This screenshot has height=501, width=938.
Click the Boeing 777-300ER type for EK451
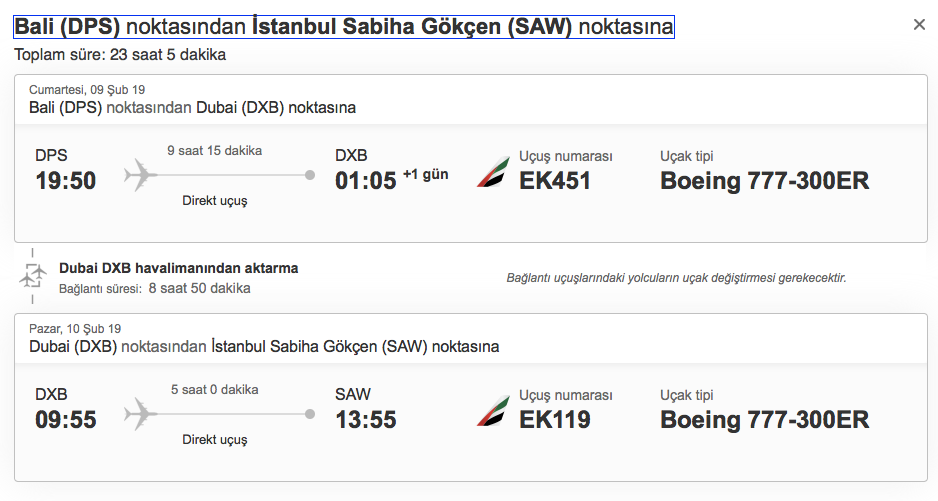[765, 181]
